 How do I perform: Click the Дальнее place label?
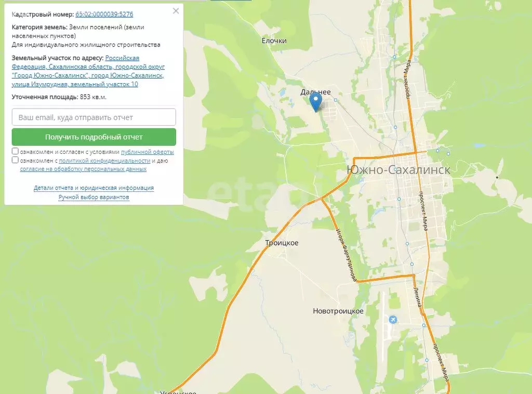tap(315, 91)
